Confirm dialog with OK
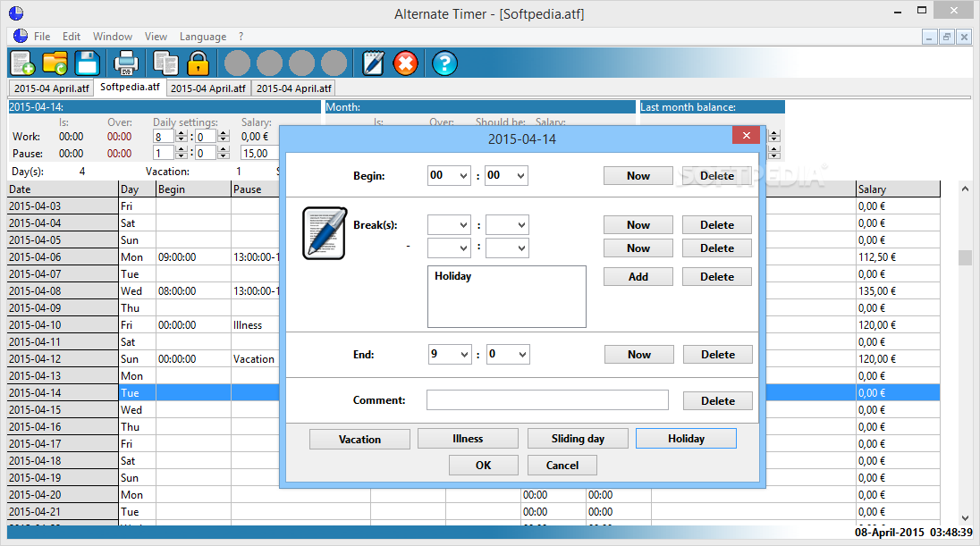The height and width of the screenshot is (546, 980). (483, 465)
